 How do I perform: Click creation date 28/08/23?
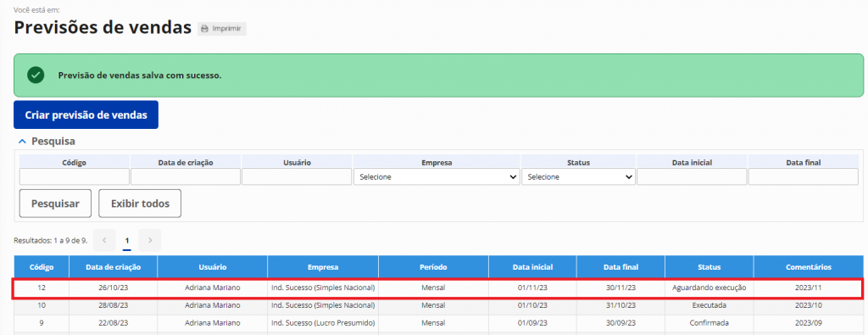click(x=113, y=305)
